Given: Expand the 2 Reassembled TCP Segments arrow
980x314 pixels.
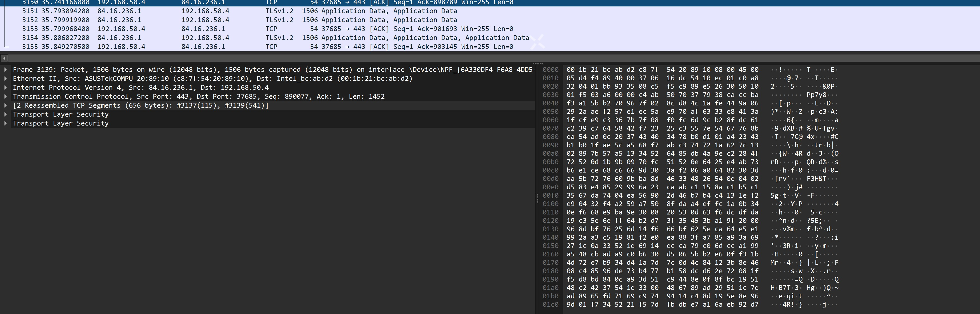Looking at the screenshot, I should (5, 105).
